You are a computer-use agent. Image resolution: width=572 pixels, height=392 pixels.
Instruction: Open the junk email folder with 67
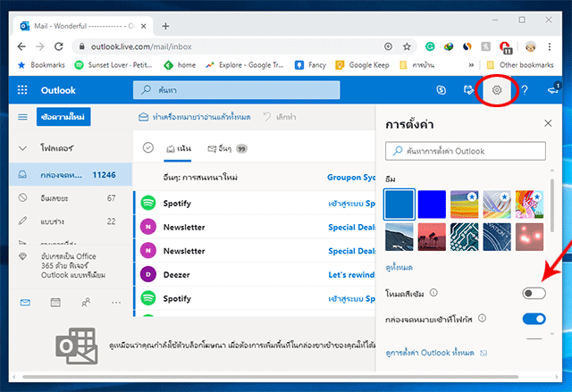click(71, 198)
